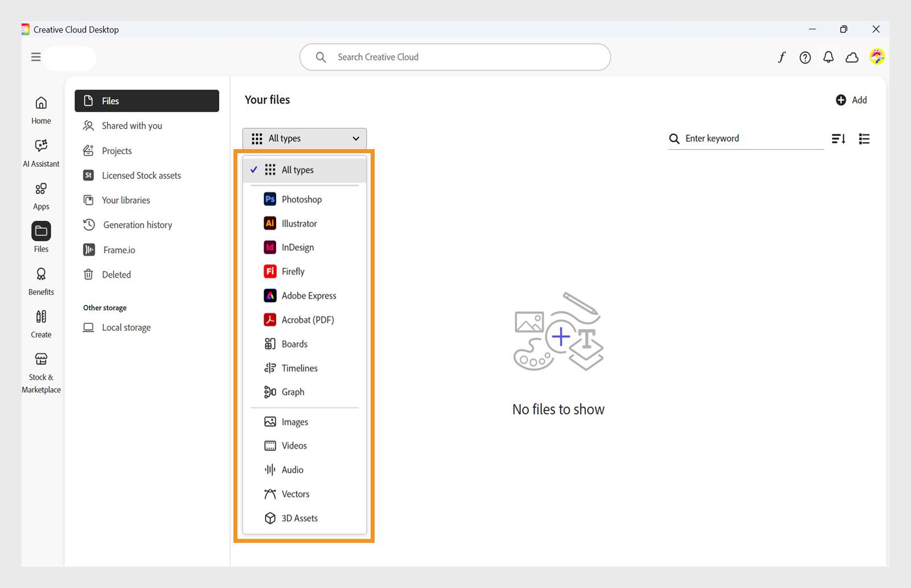This screenshot has width=911, height=588.
Task: Select All types option in the list
Action: tap(305, 170)
